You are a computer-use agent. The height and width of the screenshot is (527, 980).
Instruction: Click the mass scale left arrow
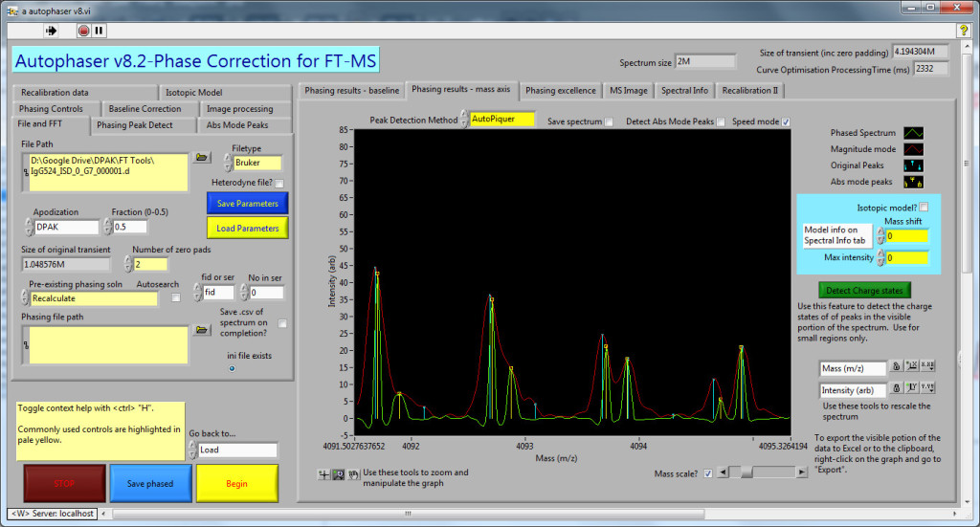click(723, 472)
